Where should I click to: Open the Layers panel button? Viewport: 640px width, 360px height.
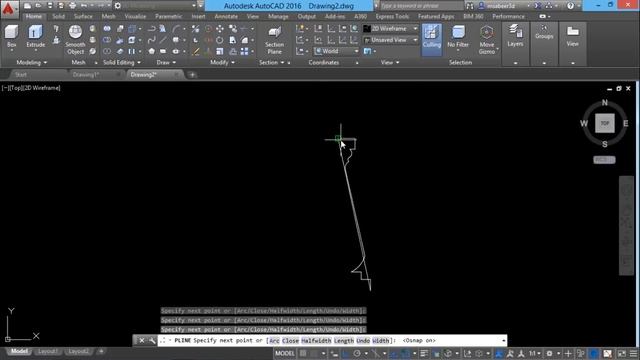[515, 36]
